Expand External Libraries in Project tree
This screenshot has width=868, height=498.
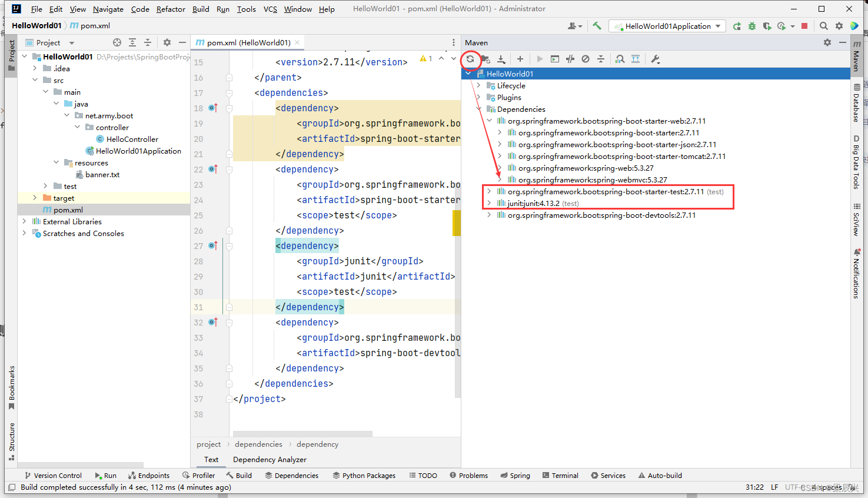point(24,221)
